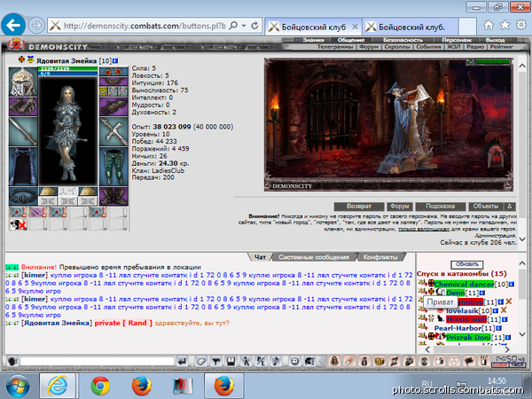Screen dimensions: 532x399
Task: Click the X mark next to lovelasik
Action: (x=504, y=310)
